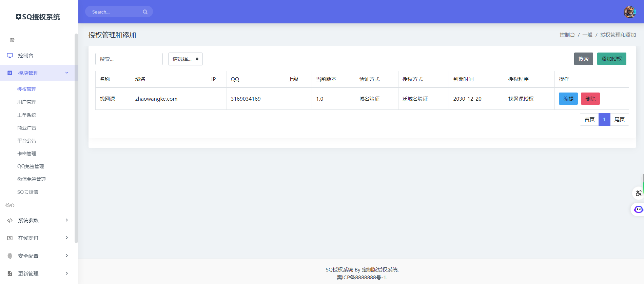Open 微信免签管理 in sidebar
Screen dimensions: 644x284
32,179
